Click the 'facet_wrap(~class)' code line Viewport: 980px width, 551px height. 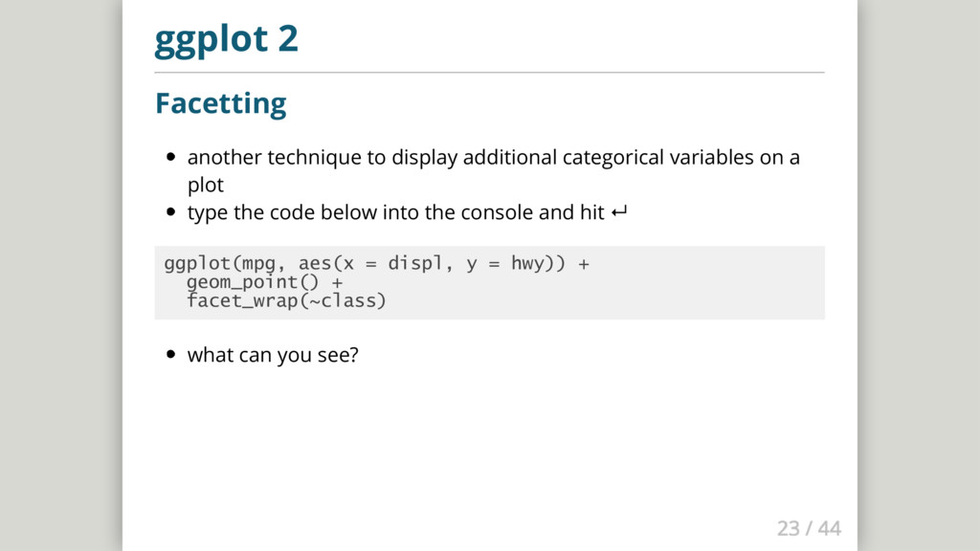tap(286, 301)
